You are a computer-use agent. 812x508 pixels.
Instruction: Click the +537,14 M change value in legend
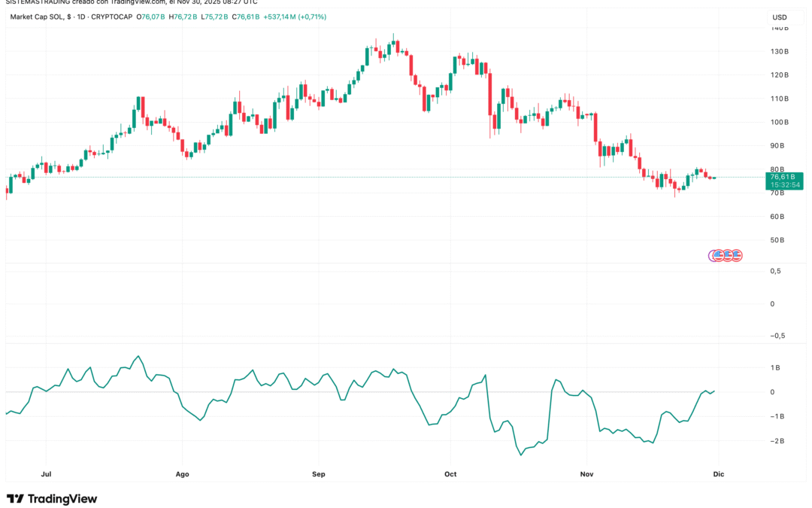(x=275, y=17)
